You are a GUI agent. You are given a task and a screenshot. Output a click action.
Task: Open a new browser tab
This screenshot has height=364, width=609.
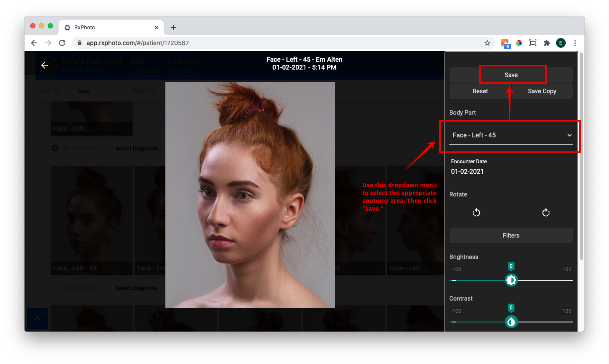click(x=173, y=28)
